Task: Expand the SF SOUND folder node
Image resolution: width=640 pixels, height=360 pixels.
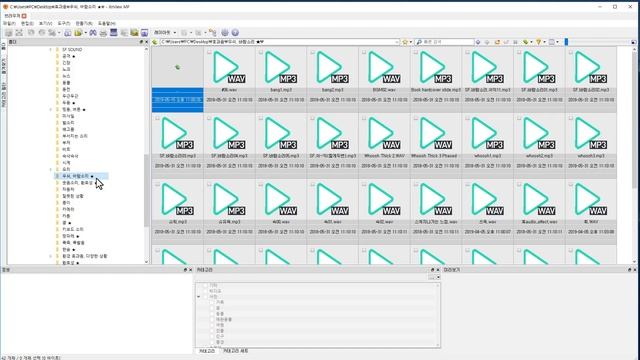Action: (x=51, y=50)
